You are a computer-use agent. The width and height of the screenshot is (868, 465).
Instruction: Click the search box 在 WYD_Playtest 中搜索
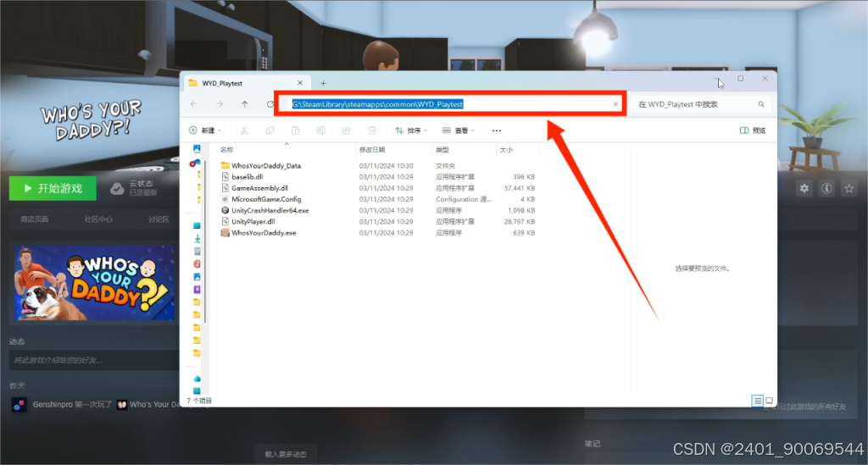pyautogui.click(x=701, y=104)
